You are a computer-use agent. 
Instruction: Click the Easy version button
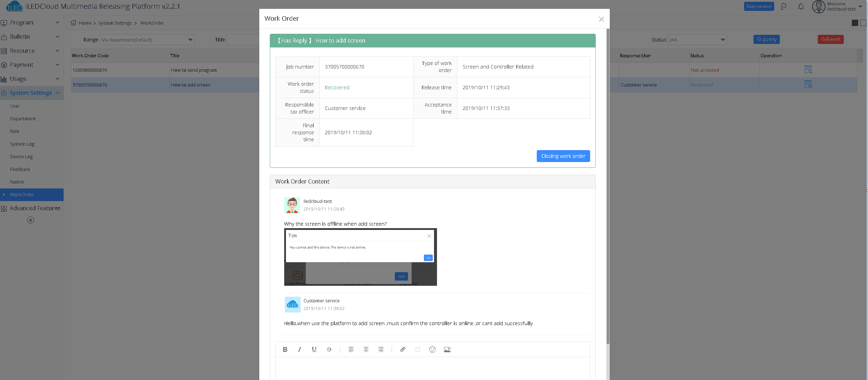click(x=759, y=6)
